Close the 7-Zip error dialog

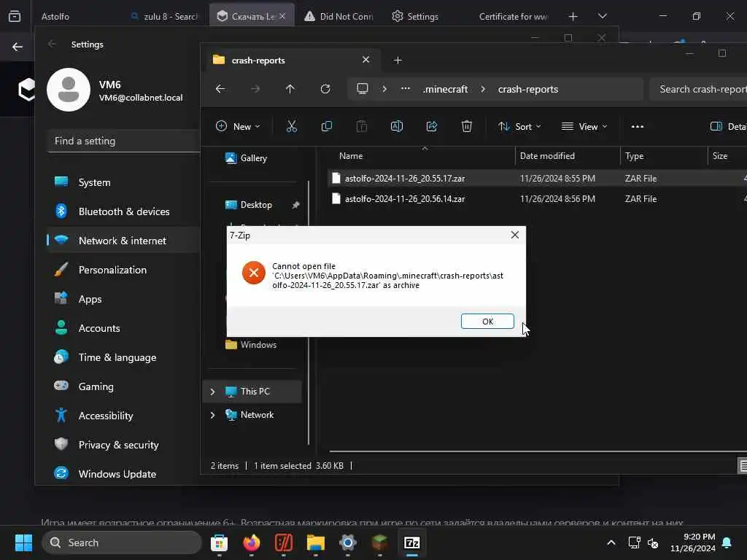pyautogui.click(x=514, y=235)
